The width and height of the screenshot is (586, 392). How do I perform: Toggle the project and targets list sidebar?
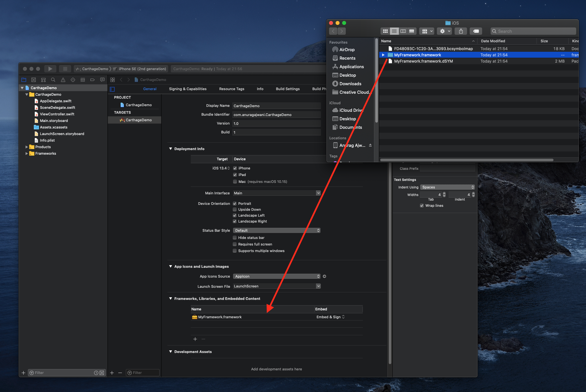click(x=112, y=89)
